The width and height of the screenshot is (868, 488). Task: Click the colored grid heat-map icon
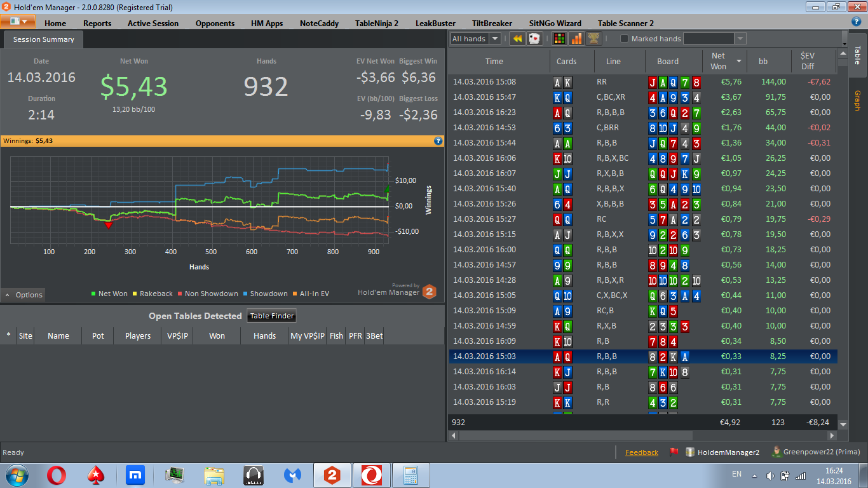[x=559, y=39]
